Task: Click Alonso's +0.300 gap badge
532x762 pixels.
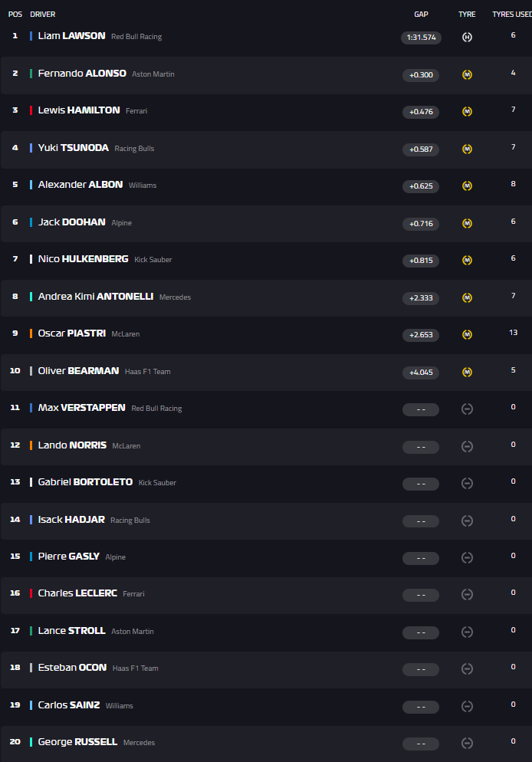Action: [x=421, y=75]
